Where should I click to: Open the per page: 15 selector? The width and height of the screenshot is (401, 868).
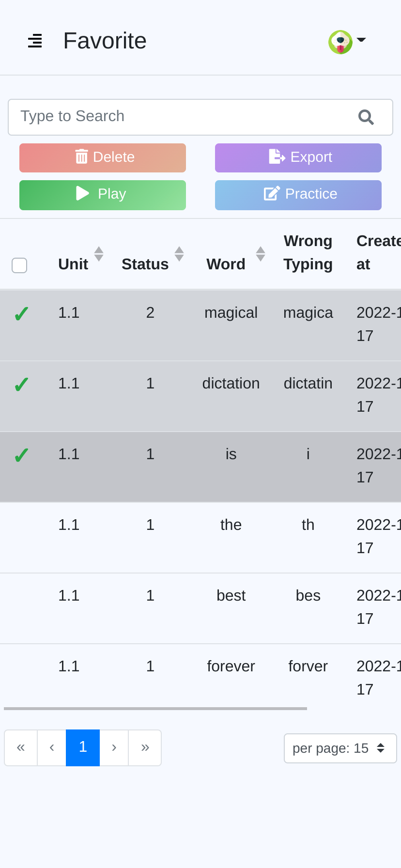340,748
